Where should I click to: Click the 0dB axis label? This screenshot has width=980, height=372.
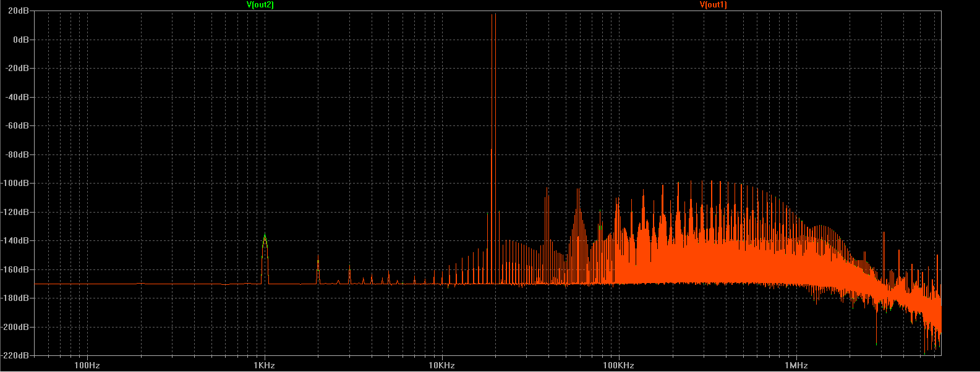[x=22, y=40]
